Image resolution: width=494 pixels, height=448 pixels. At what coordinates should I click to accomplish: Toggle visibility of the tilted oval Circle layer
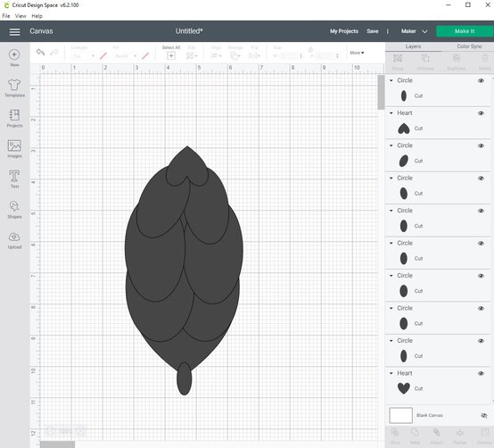(481, 145)
